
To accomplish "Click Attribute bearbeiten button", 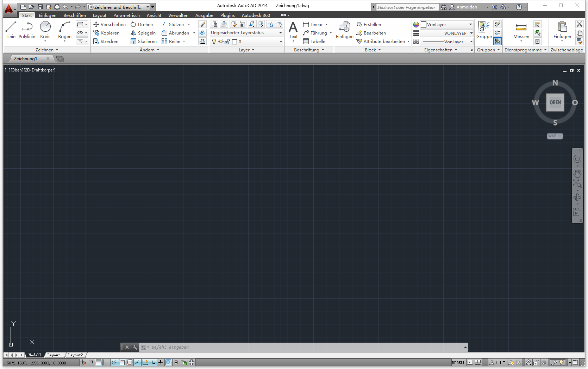I will point(381,41).
